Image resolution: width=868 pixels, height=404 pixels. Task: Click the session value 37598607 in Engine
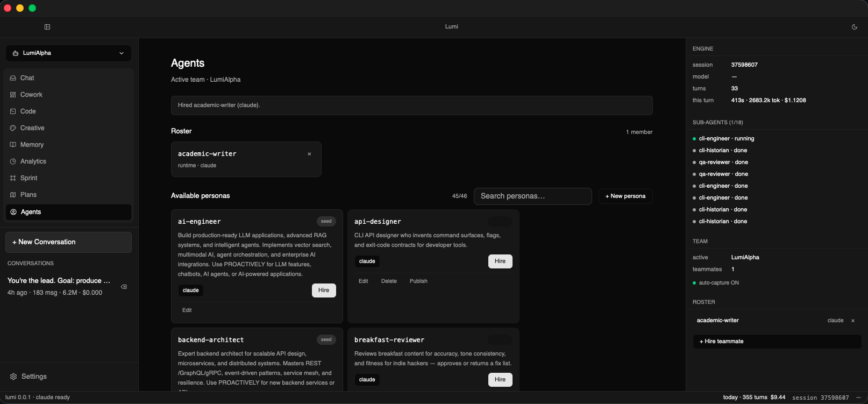point(744,65)
